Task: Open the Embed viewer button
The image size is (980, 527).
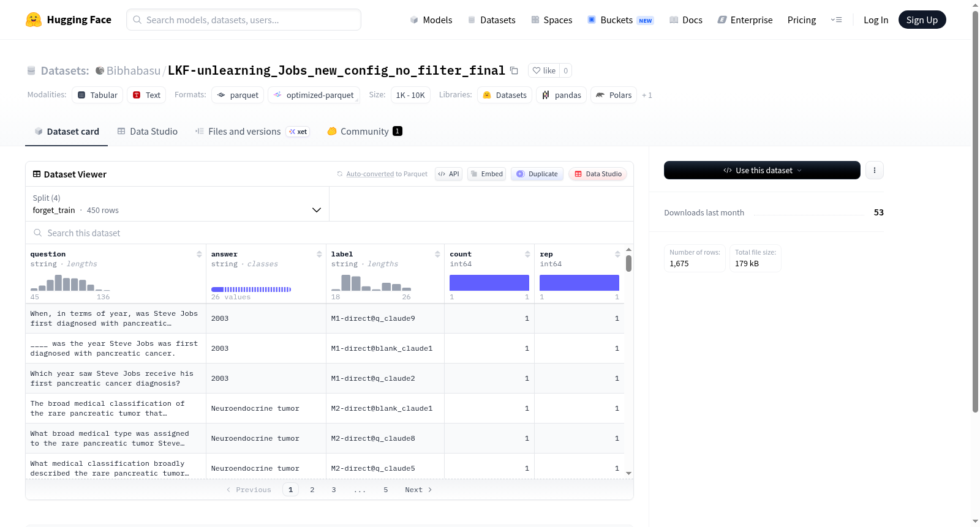Action: 487,174
